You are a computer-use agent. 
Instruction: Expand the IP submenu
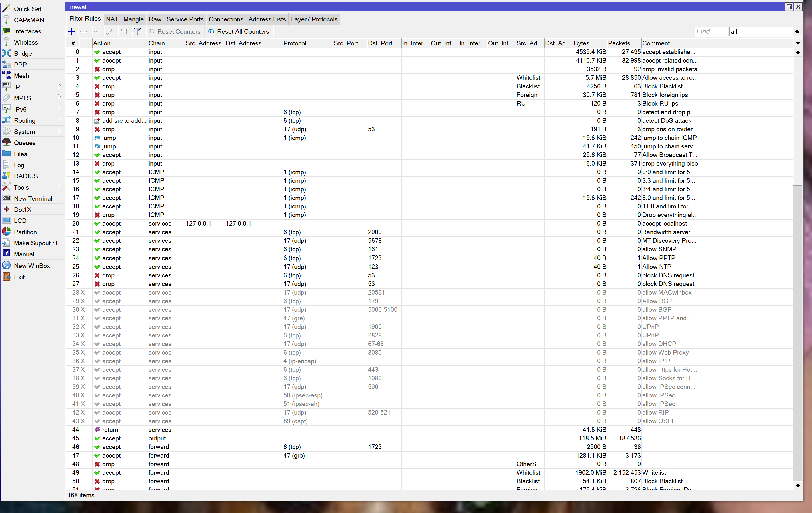[x=17, y=87]
